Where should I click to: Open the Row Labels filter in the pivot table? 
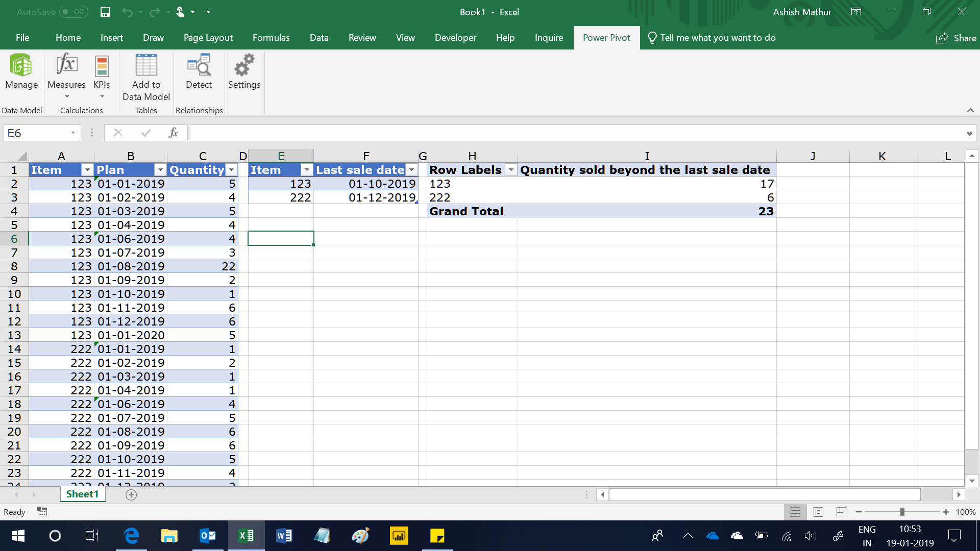[x=510, y=170]
